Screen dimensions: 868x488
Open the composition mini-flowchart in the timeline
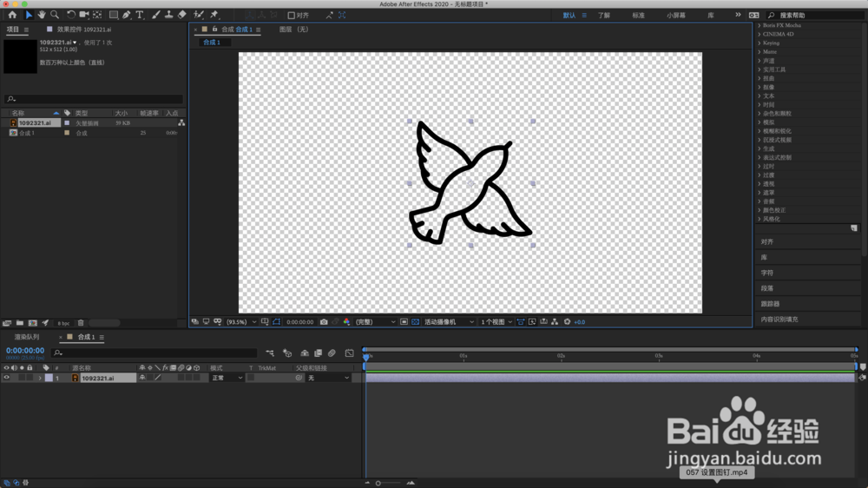(270, 353)
